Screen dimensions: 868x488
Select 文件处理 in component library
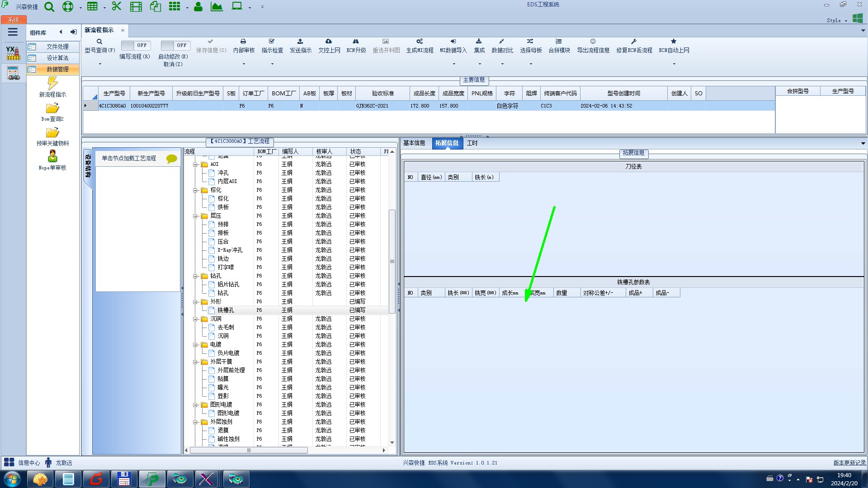53,47
